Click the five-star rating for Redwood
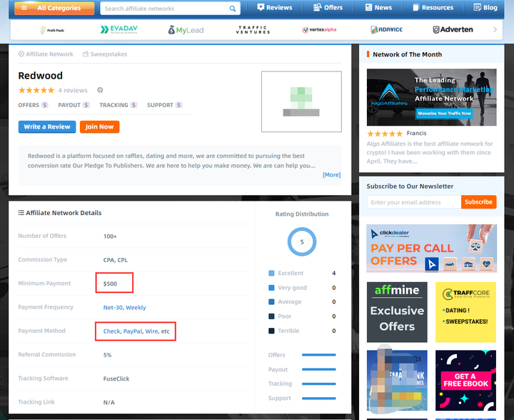Screen dimensions: 514x420 [x=36, y=91]
